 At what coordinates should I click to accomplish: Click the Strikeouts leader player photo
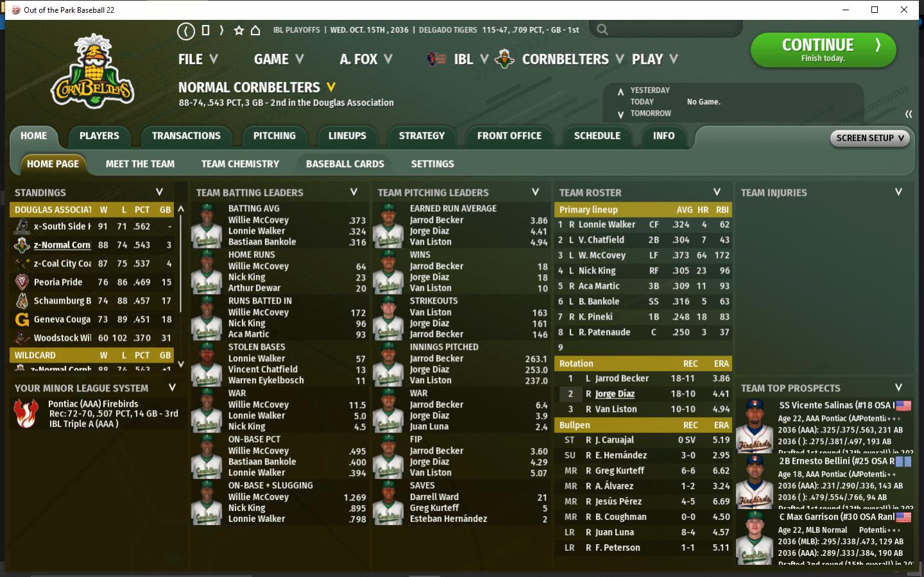pos(388,318)
